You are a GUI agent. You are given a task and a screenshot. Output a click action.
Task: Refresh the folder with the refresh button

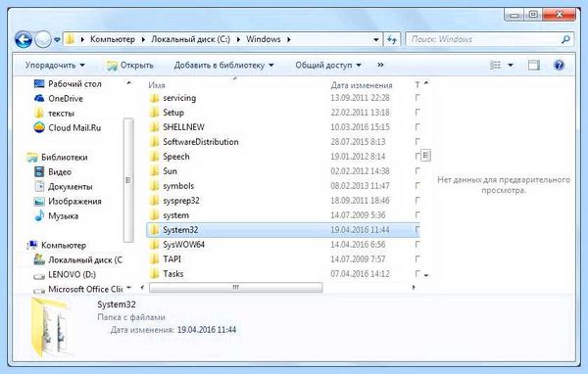392,40
